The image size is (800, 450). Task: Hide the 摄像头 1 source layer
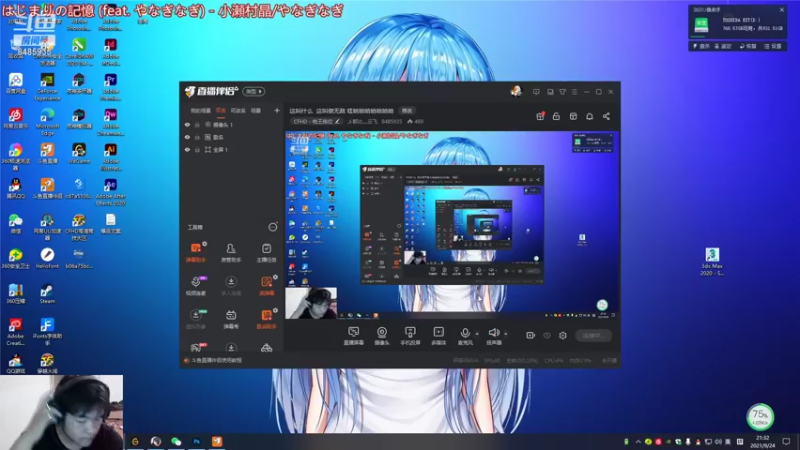coord(187,124)
